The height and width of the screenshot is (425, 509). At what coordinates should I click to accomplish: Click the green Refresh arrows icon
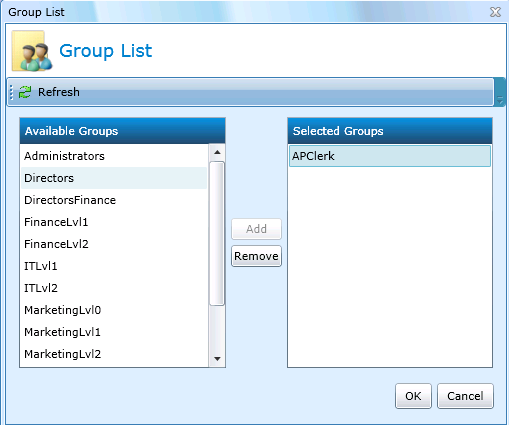point(25,92)
